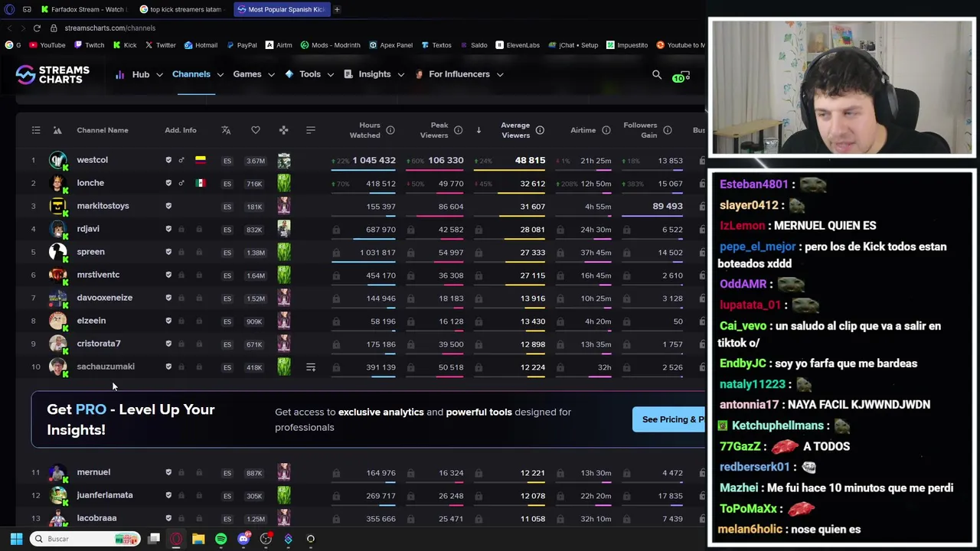Open the PayPal bookmark
Image resolution: width=980 pixels, height=551 pixels.
click(241, 45)
